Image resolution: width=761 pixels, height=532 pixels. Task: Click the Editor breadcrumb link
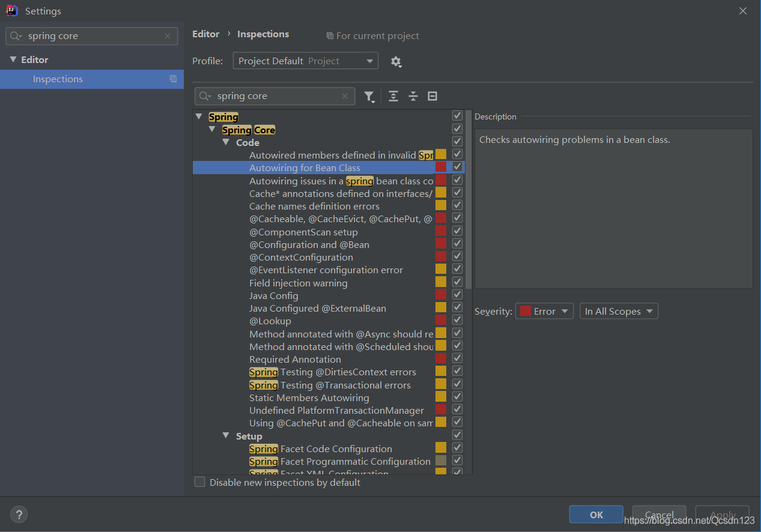point(206,34)
